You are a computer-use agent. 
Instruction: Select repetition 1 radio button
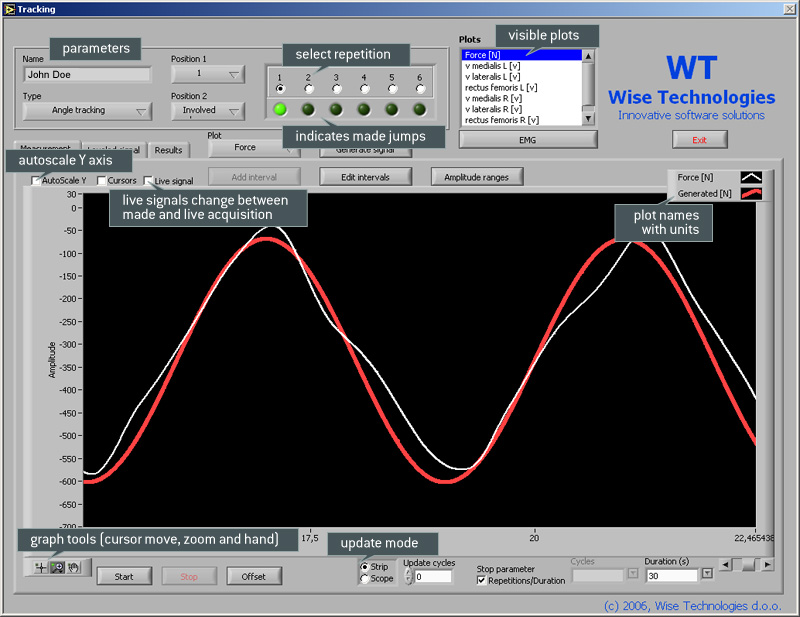click(280, 89)
